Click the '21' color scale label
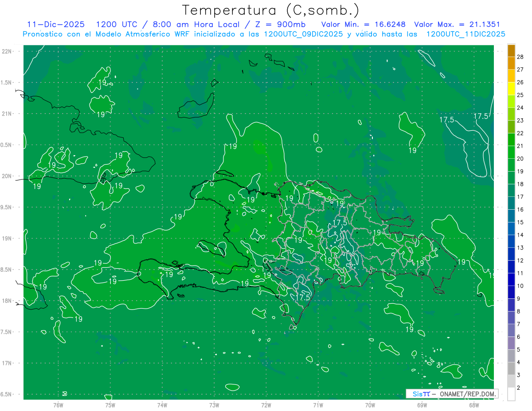532x411 pixels. [520, 146]
